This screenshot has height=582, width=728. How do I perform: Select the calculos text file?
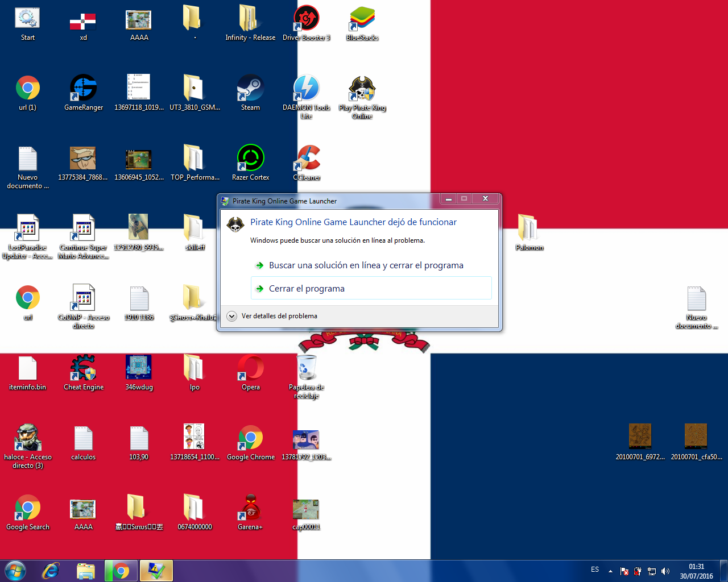83,443
